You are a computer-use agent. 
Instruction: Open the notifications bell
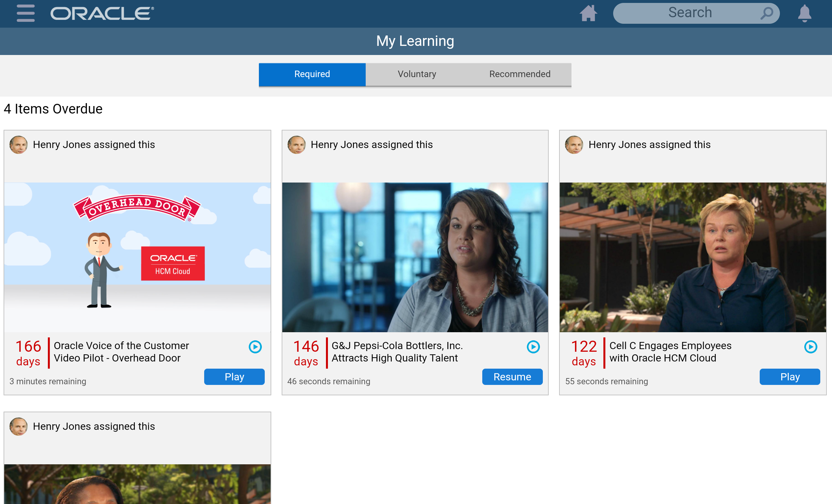coord(805,13)
